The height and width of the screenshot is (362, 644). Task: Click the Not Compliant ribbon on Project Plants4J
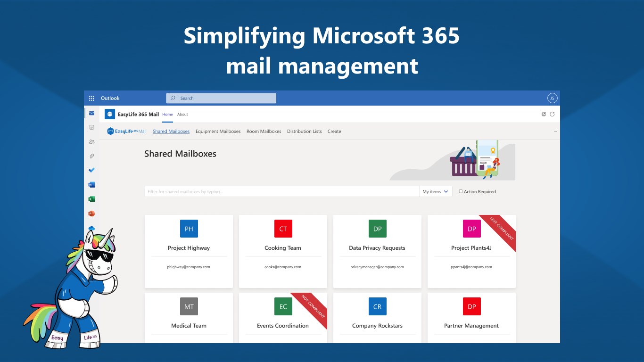pos(501,230)
